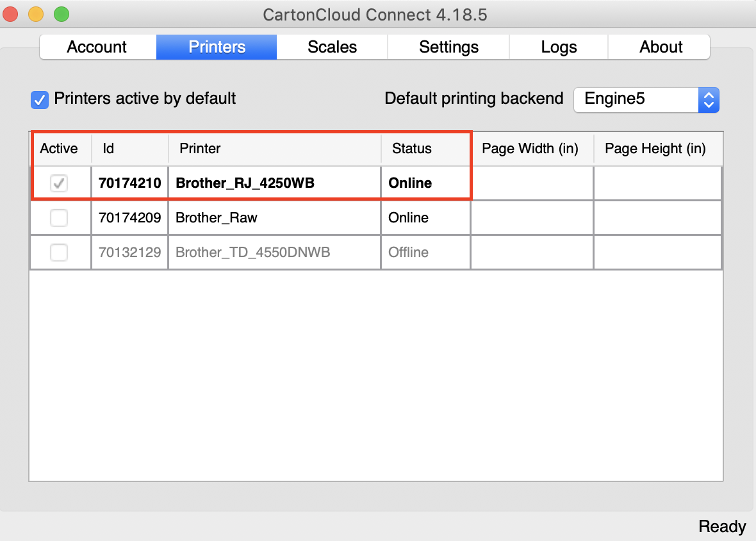The width and height of the screenshot is (756, 541).
Task: Open the Settings tab
Action: [448, 46]
